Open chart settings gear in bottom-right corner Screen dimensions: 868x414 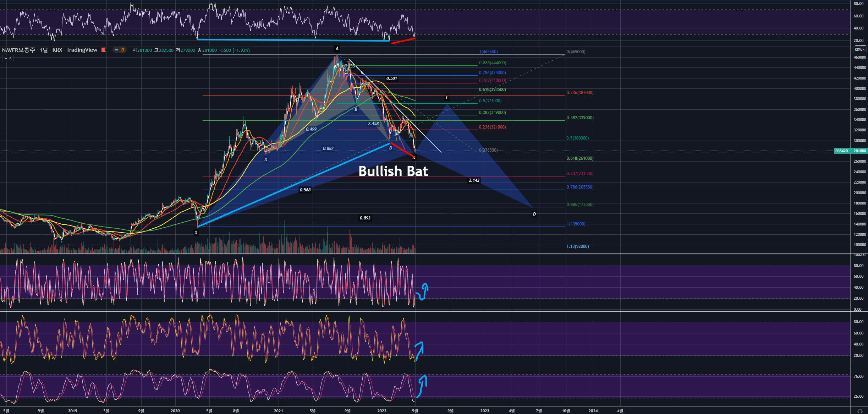click(859, 411)
